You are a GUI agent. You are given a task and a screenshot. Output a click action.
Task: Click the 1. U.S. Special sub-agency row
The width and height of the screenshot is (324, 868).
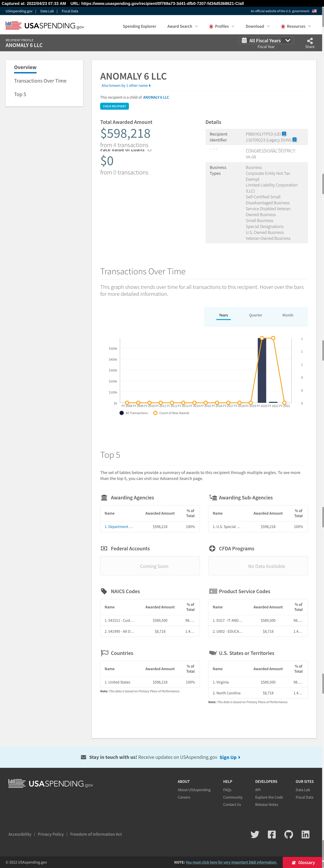coord(258,526)
